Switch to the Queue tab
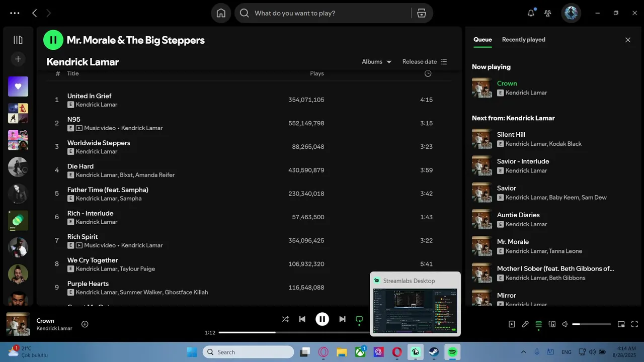The height and width of the screenshot is (362, 644). (482, 40)
